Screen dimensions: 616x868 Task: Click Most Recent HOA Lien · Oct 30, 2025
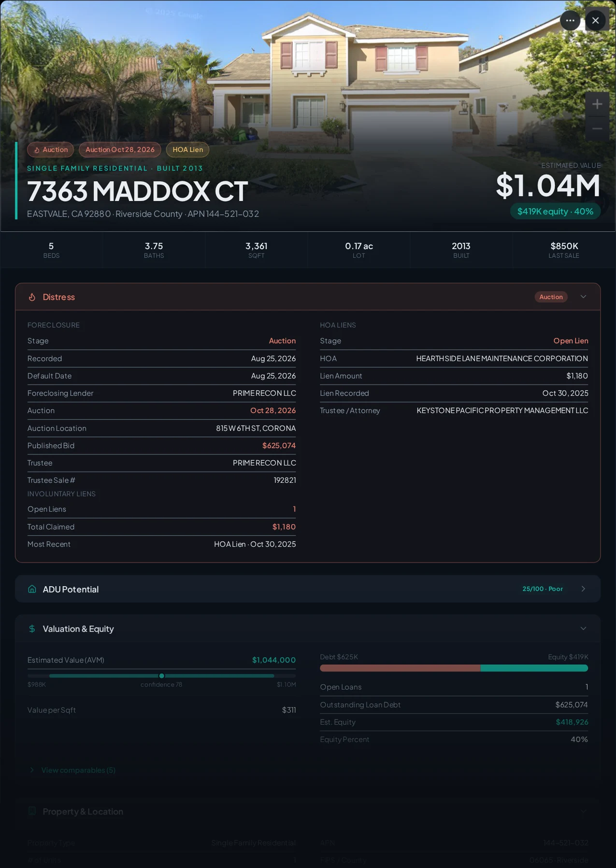tap(255, 544)
